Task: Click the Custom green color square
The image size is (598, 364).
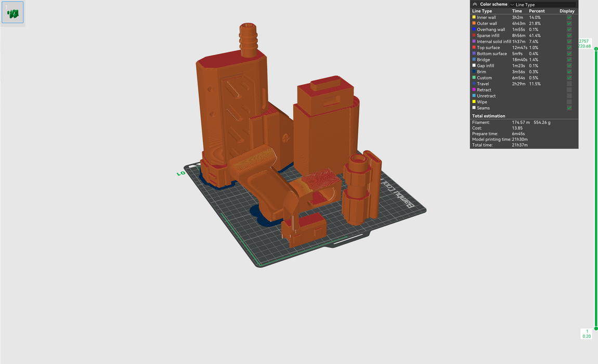Action: (474, 77)
